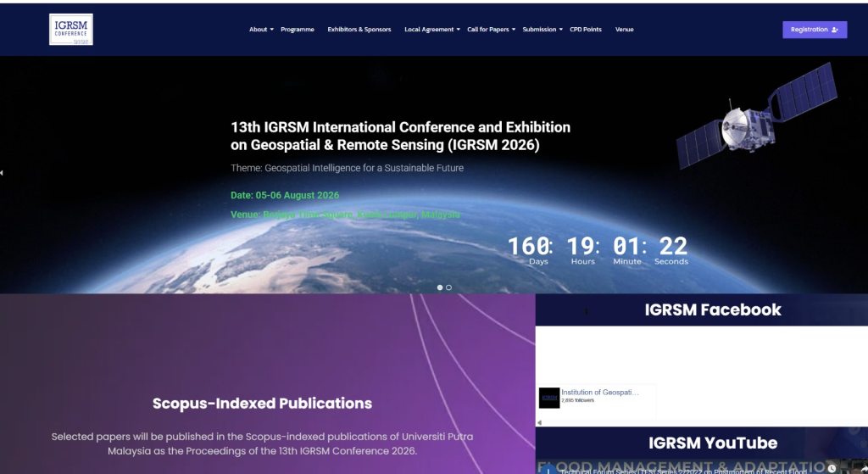Select the second carousel slide dot
Image resolution: width=868 pixels, height=474 pixels.
448,287
